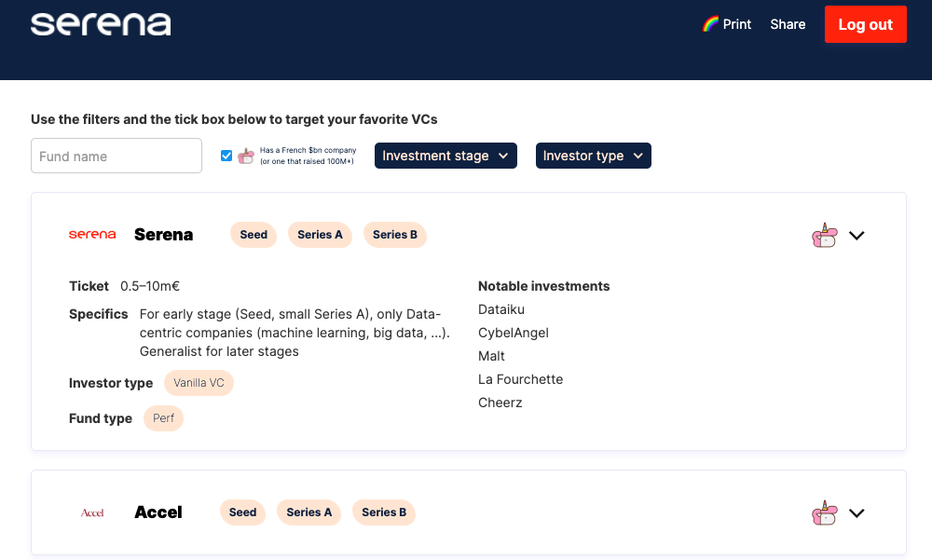Select the Series B tag on Accel card

pyautogui.click(x=384, y=512)
